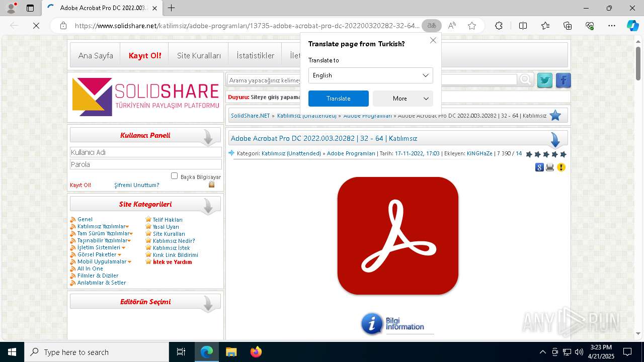Open the More options dropdown in translate popup
Image resolution: width=644 pixels, height=362 pixels.
(x=403, y=99)
